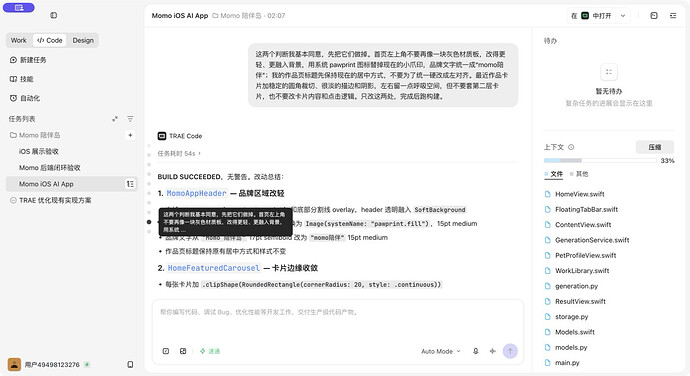The height and width of the screenshot is (376, 690).
Task: Switch to the 文件 tab
Action: pyautogui.click(x=554, y=174)
